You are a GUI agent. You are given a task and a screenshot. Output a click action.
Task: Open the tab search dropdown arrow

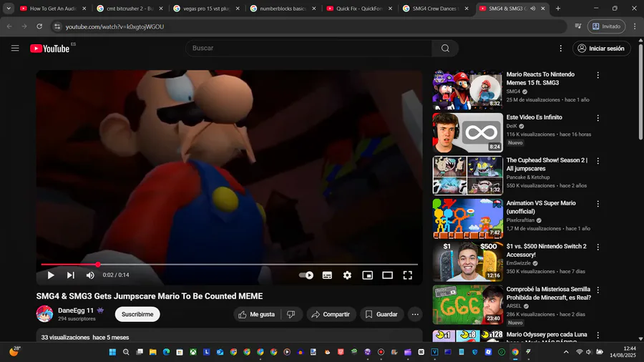point(8,8)
